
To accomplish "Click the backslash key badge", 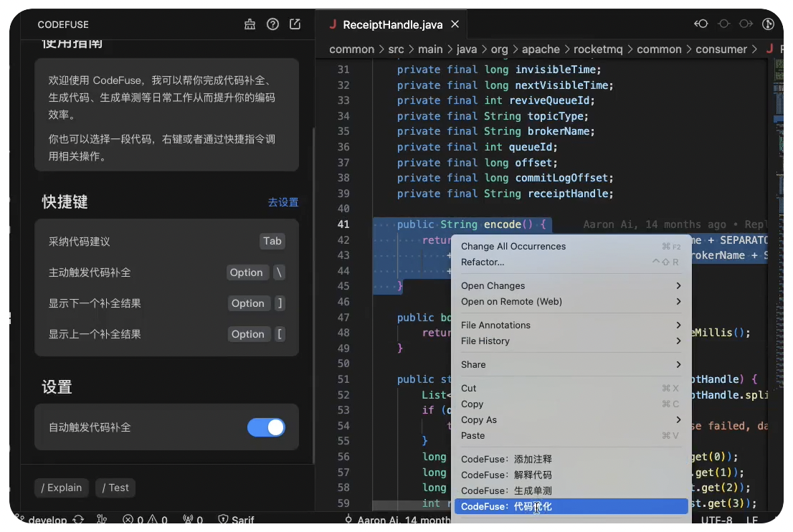I will tap(279, 272).
